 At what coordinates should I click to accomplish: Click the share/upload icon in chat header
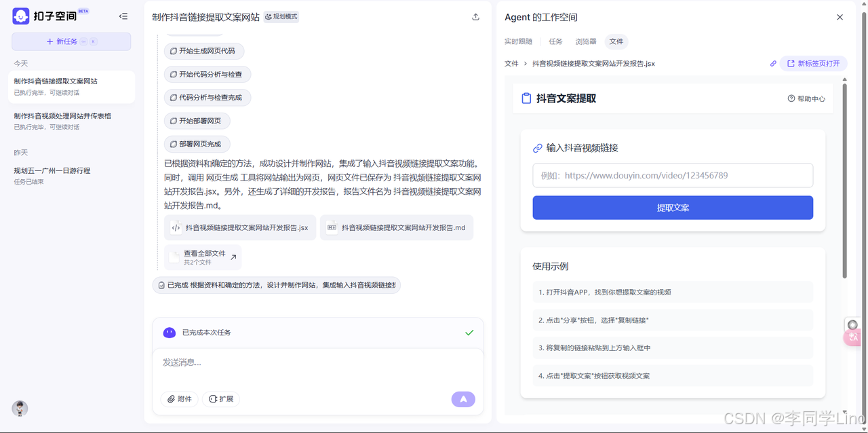475,17
